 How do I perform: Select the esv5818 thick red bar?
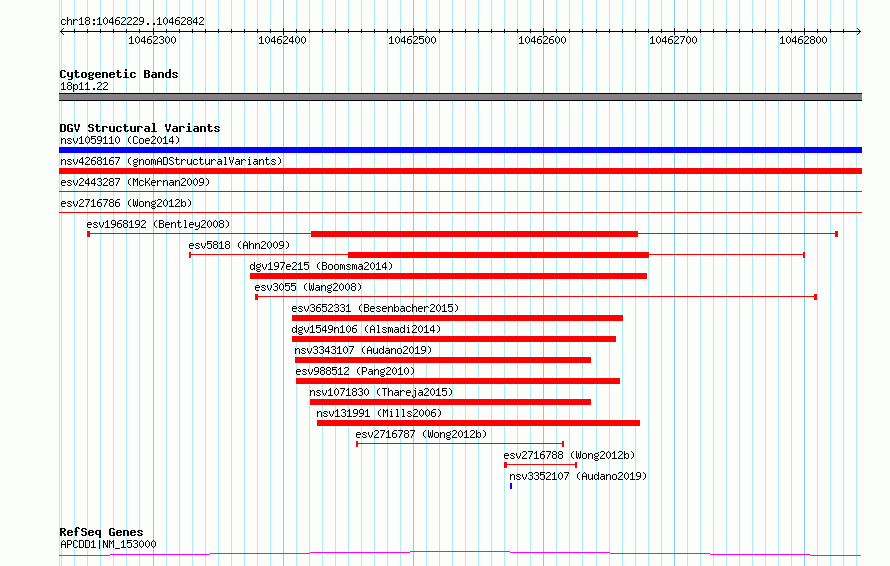pyautogui.click(x=498, y=255)
